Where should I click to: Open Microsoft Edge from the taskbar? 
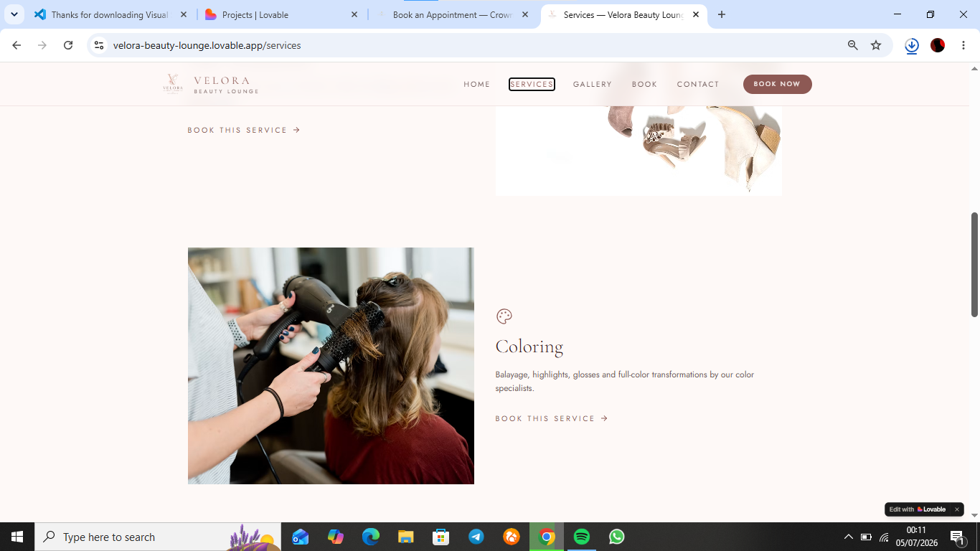(x=371, y=537)
